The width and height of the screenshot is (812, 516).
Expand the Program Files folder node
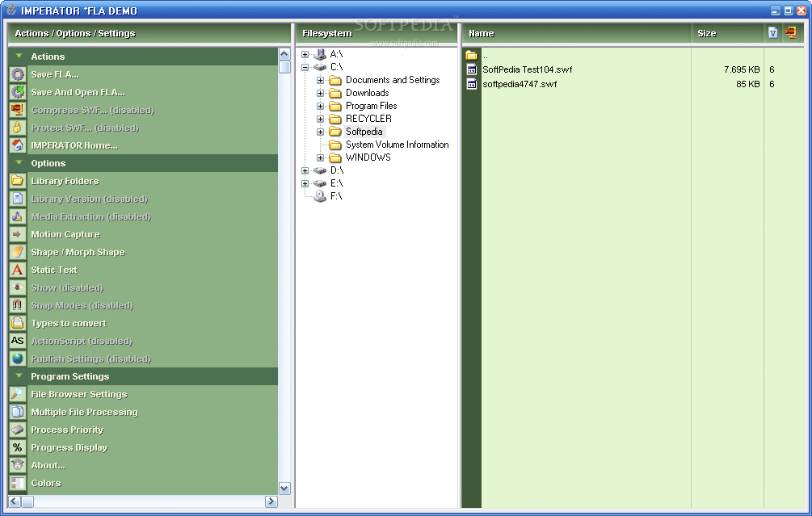point(321,106)
